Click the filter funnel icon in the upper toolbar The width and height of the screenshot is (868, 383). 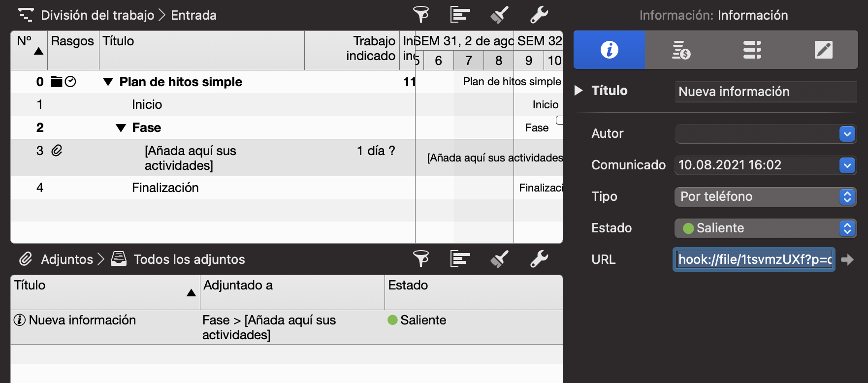(x=420, y=15)
